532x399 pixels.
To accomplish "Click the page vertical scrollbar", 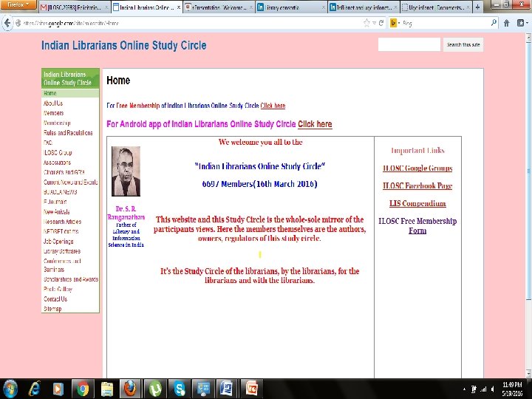I will (x=528, y=170).
